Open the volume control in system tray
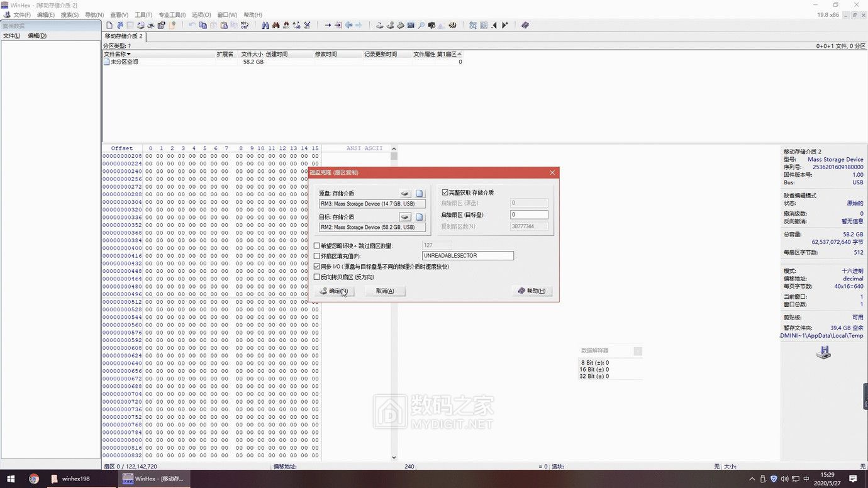868x488 pixels. click(x=785, y=479)
